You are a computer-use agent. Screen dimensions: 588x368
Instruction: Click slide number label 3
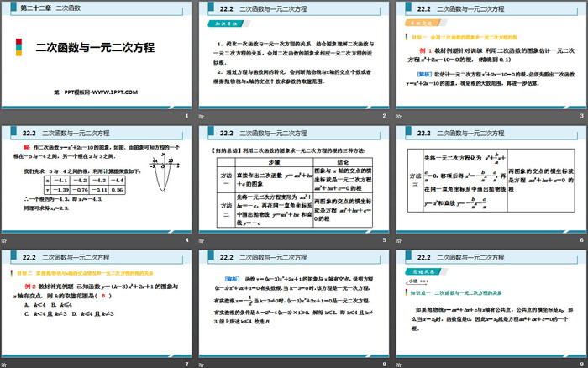(x=581, y=116)
